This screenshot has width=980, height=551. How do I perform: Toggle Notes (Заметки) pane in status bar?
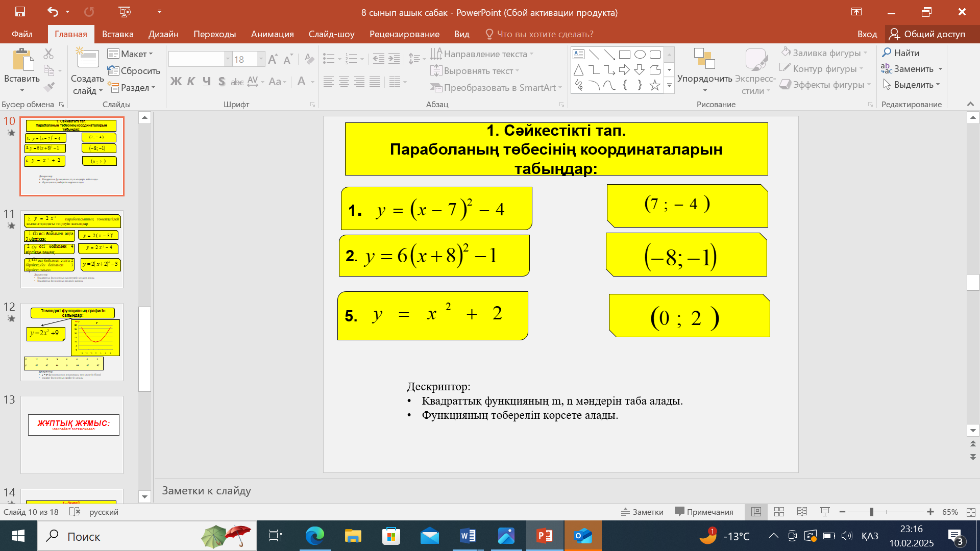[642, 512]
